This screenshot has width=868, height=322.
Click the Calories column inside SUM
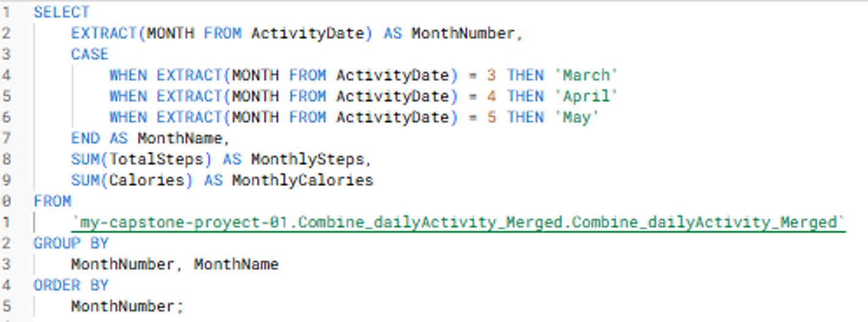tap(147, 180)
